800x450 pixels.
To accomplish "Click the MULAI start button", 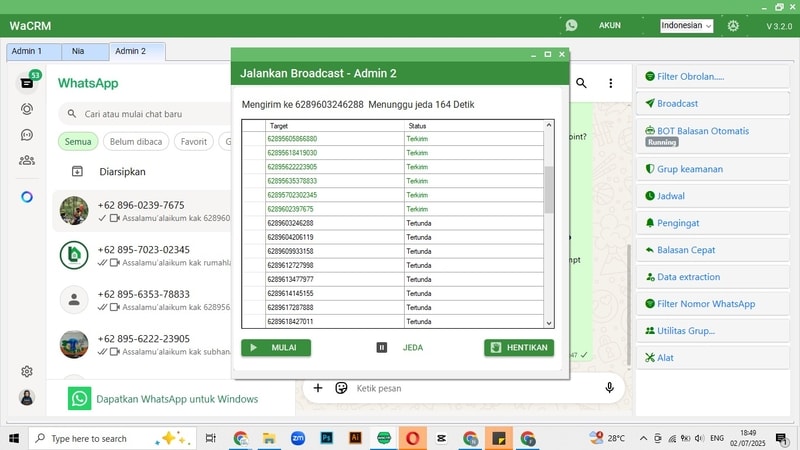I will [276, 347].
